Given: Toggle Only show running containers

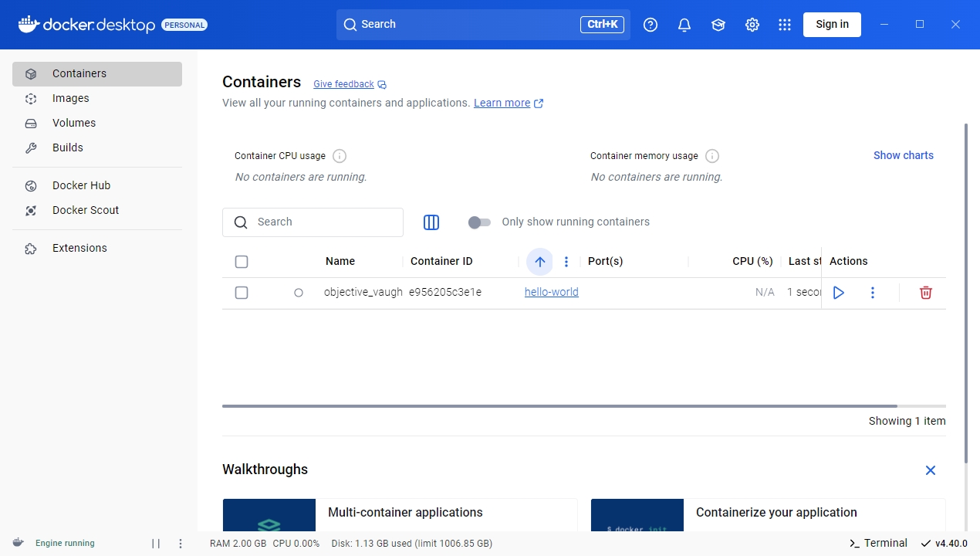Looking at the screenshot, I should pos(479,222).
